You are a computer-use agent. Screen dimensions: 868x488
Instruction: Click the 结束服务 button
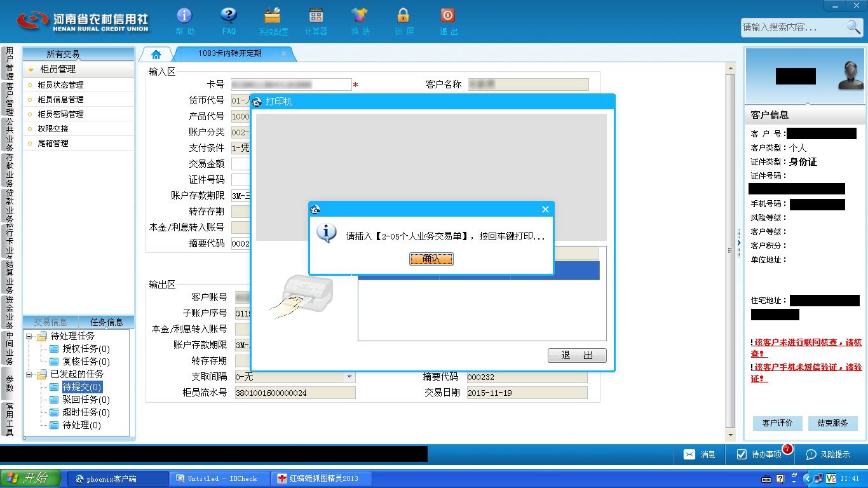[x=833, y=423]
